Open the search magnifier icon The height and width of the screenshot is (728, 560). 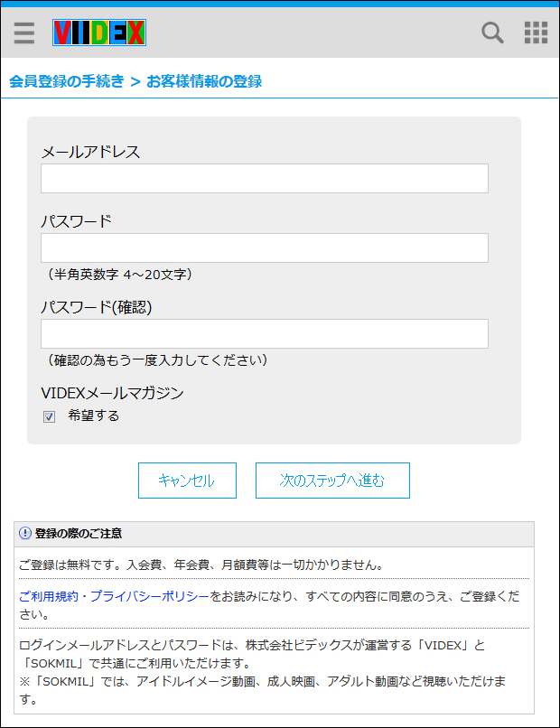(492, 33)
